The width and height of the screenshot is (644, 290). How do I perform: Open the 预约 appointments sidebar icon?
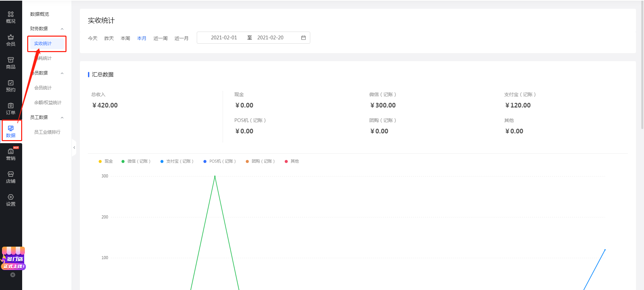(x=11, y=86)
